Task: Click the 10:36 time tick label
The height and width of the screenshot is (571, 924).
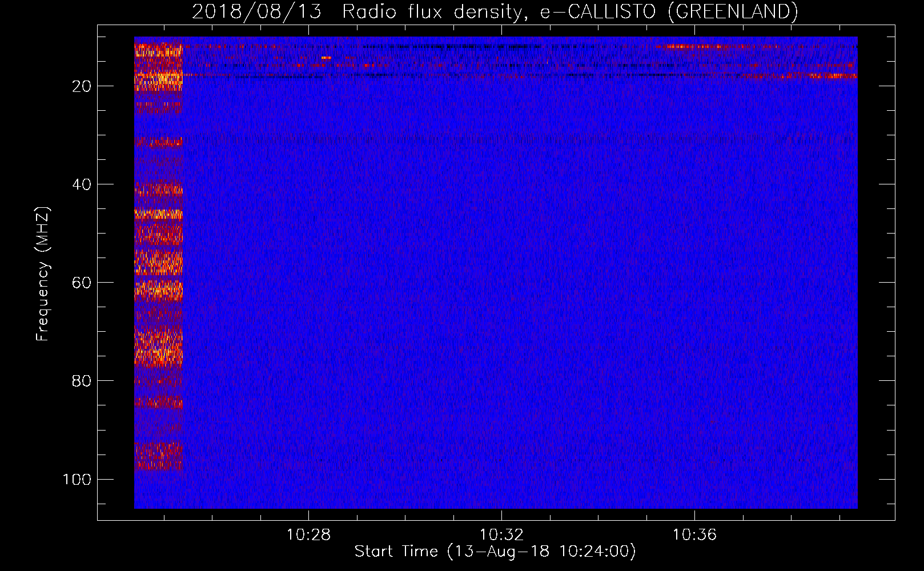Action: point(694,535)
